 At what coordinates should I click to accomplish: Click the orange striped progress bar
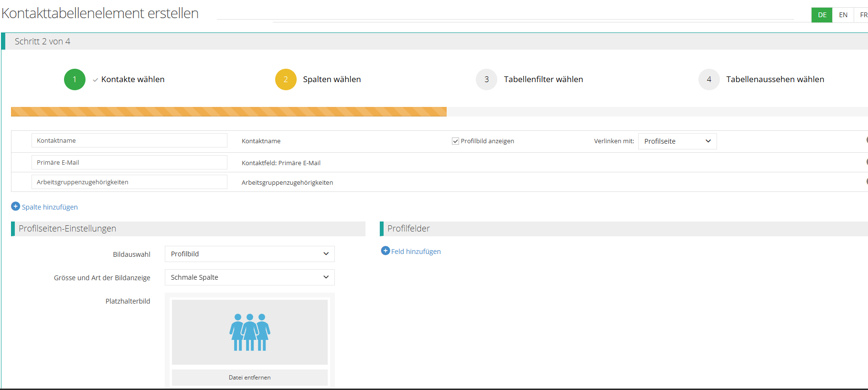coord(229,112)
